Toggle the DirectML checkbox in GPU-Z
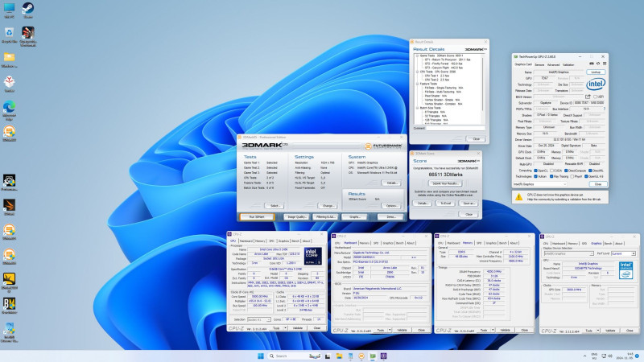Image resolution: width=644 pixels, height=362 pixels. (x=590, y=171)
